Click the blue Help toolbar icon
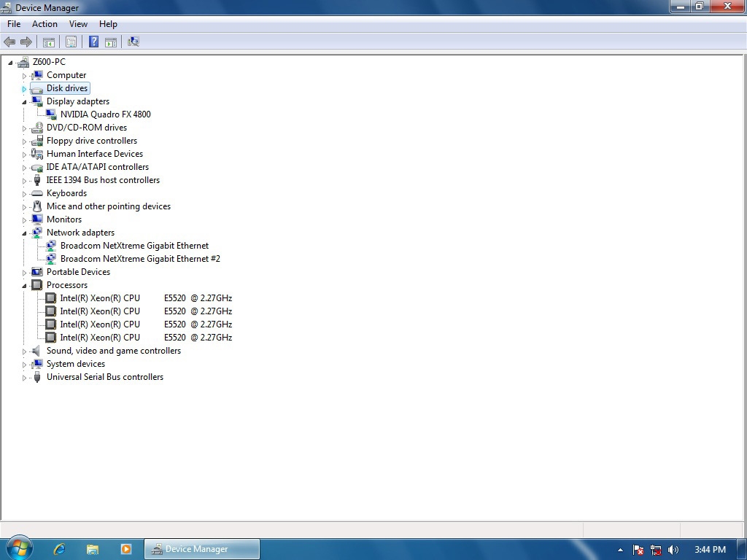This screenshot has height=560, width=747. click(94, 42)
